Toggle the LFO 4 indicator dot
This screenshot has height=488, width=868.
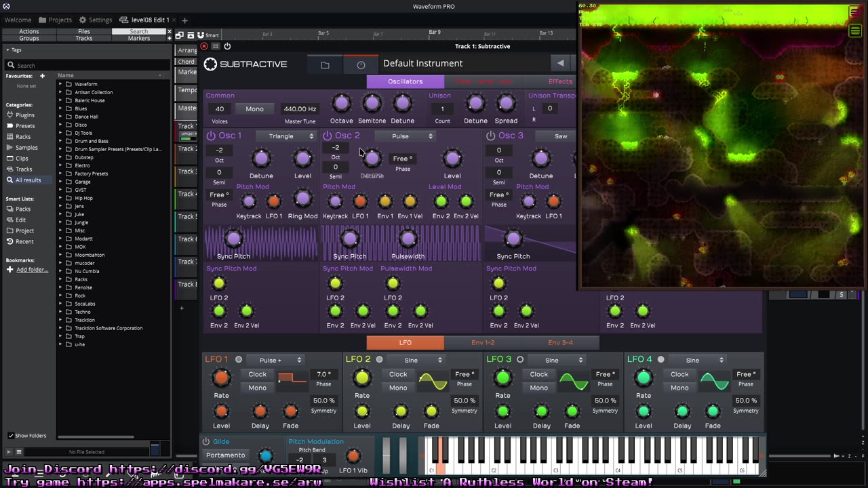point(660,359)
